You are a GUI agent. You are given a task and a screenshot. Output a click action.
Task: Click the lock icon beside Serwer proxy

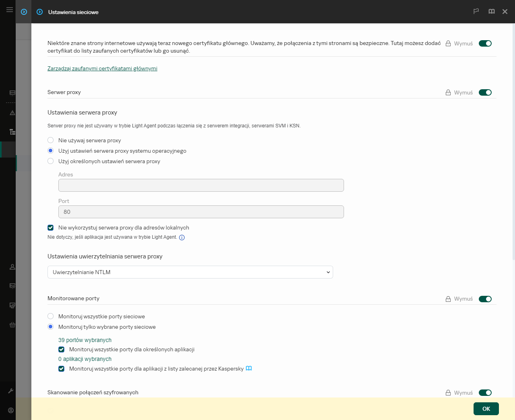tap(447, 92)
